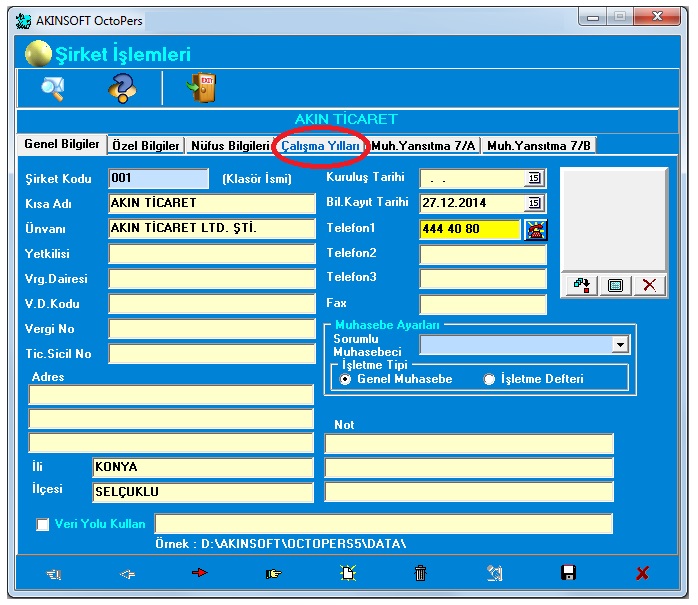Click the exit door icon
Screen dimensions: 698x605
coord(202,87)
